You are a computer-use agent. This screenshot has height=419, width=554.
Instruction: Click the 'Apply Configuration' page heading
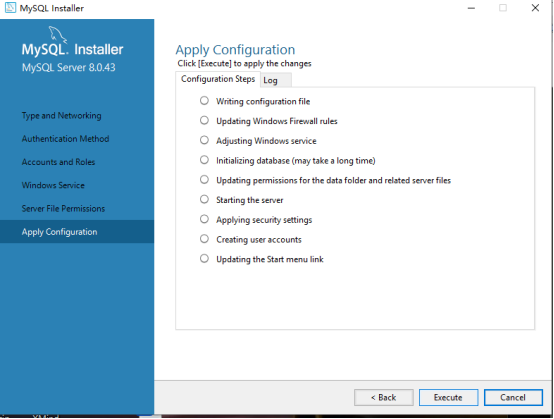click(x=235, y=50)
